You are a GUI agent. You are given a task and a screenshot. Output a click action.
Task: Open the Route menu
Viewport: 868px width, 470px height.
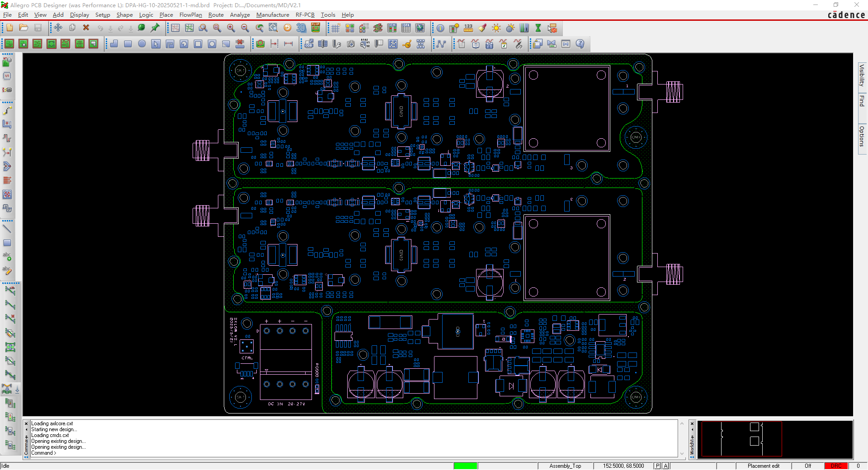point(216,15)
